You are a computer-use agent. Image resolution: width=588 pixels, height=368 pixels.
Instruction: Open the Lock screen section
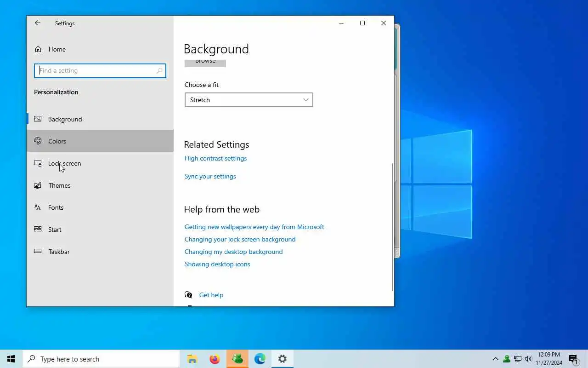coord(100,163)
